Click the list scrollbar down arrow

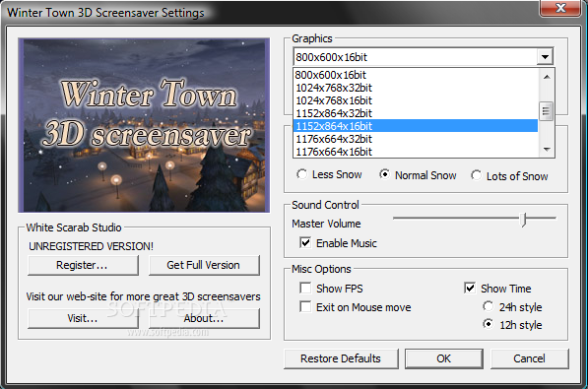(x=547, y=150)
